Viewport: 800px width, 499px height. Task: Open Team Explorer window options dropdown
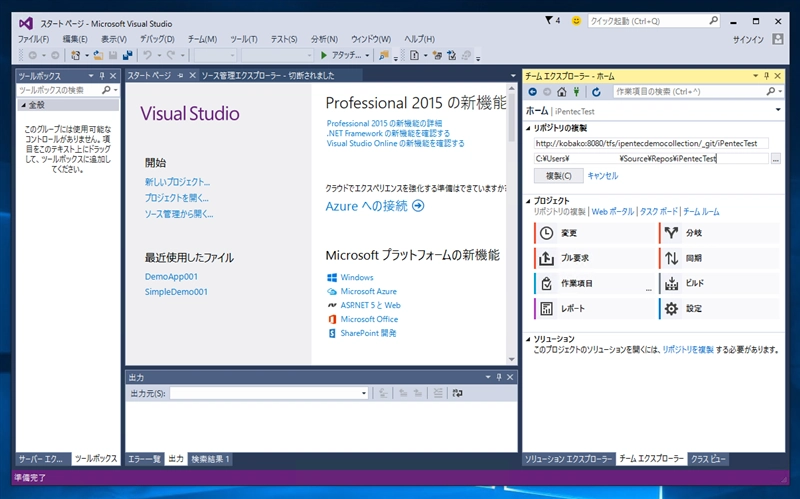coord(756,76)
